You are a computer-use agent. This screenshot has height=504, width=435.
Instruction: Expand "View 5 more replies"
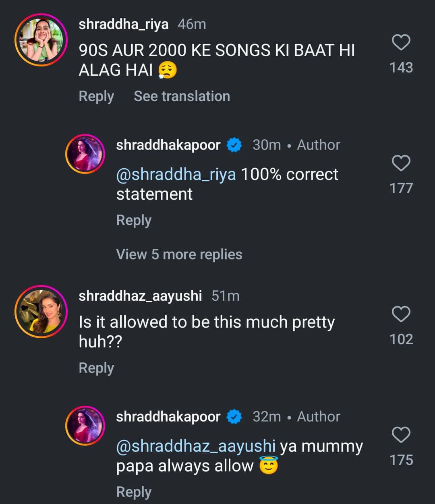pyautogui.click(x=179, y=254)
